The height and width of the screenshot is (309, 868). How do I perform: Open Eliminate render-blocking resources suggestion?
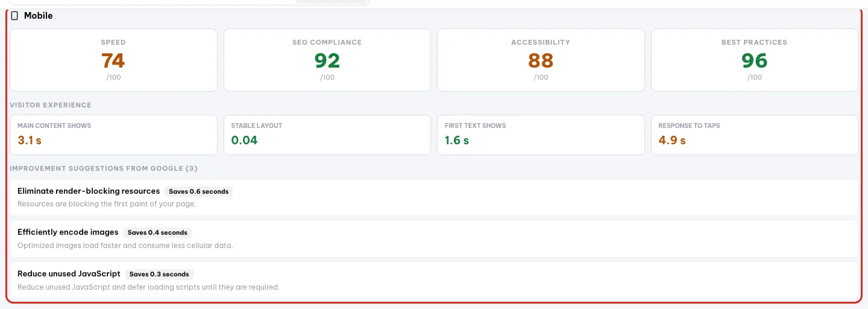coord(434,197)
